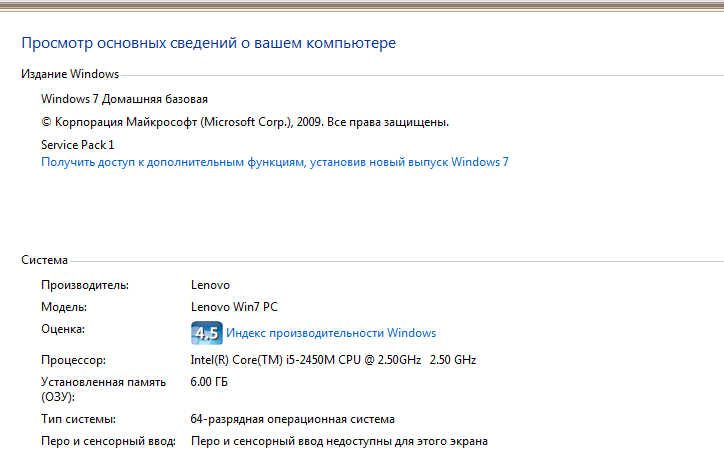The height and width of the screenshot is (463, 724).
Task: Select the memory value 6.00 ГБ
Action: pos(209,382)
